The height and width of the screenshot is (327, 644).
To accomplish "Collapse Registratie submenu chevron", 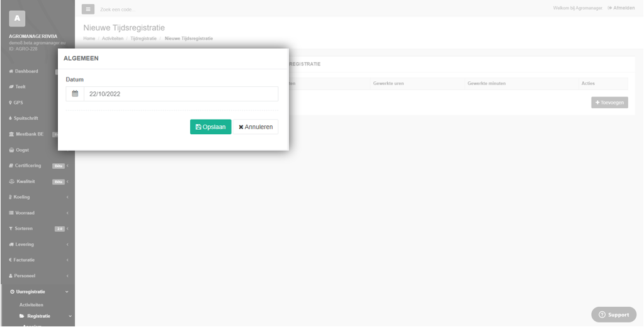I will point(70,316).
